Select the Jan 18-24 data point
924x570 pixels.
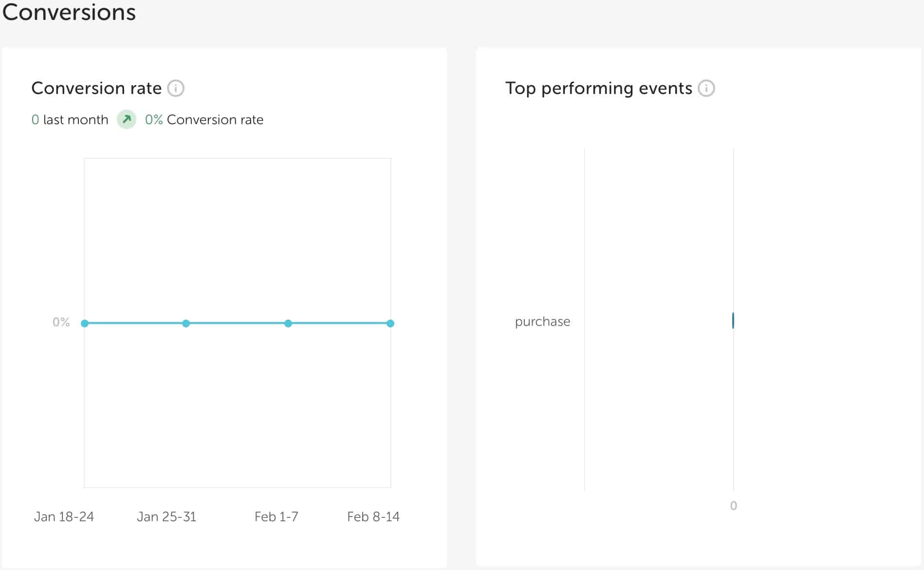85,323
